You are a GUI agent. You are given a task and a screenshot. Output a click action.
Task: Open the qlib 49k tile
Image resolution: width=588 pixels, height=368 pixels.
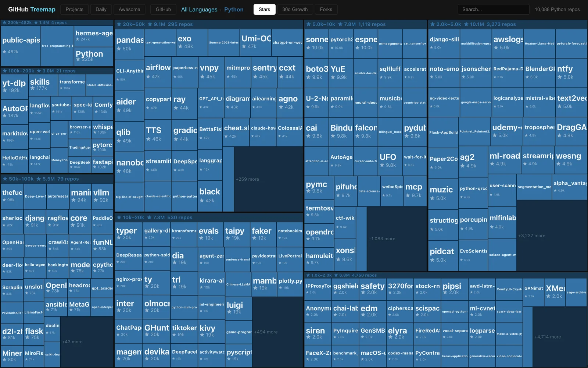[130, 137]
